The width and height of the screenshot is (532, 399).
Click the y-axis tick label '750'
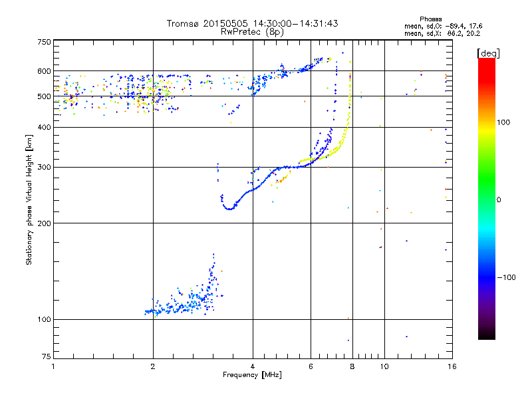pyautogui.click(x=44, y=42)
